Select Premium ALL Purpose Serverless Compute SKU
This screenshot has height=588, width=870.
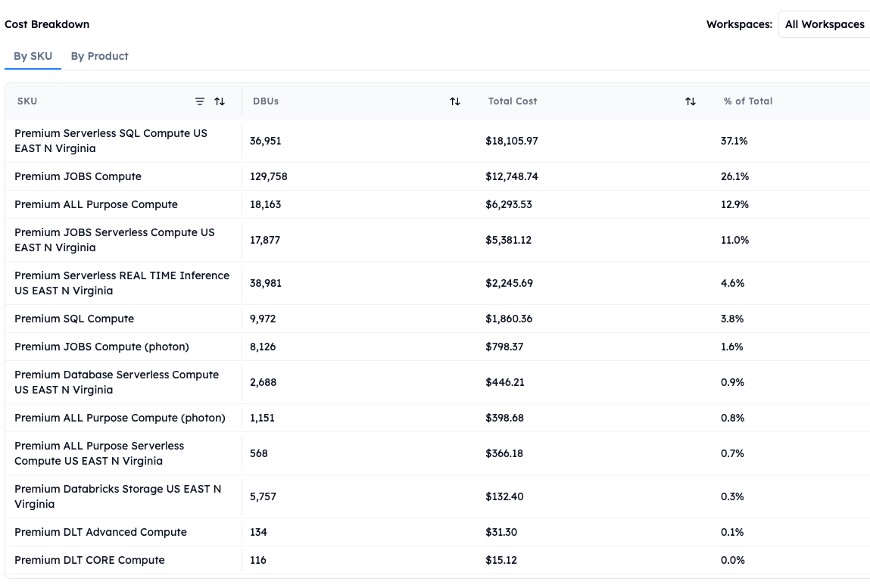pos(99,453)
